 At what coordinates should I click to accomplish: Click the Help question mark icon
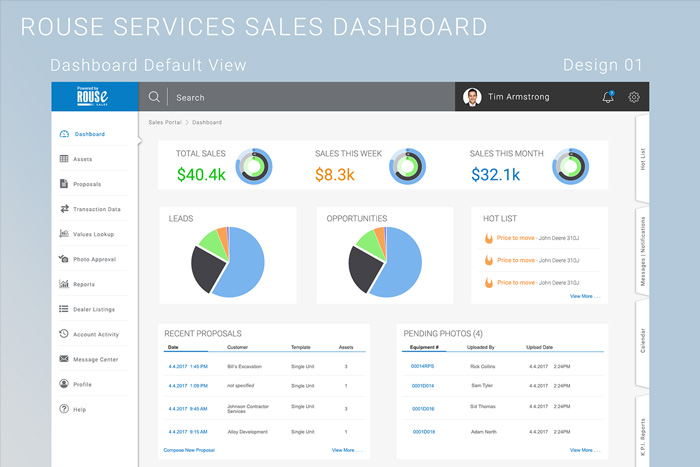(64, 409)
